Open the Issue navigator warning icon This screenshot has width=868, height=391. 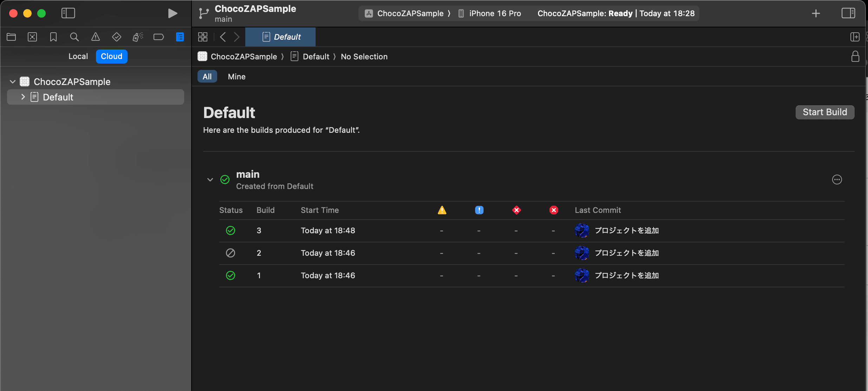pos(95,37)
